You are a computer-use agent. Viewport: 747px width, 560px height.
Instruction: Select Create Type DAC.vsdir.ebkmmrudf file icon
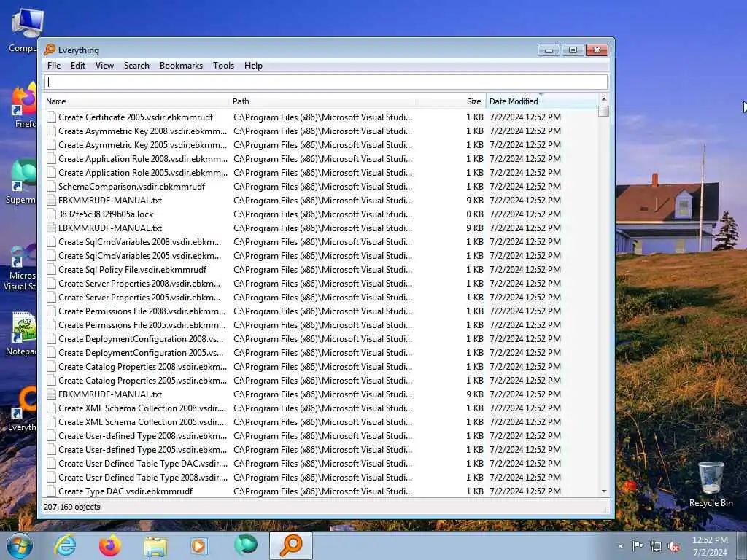tap(51, 491)
